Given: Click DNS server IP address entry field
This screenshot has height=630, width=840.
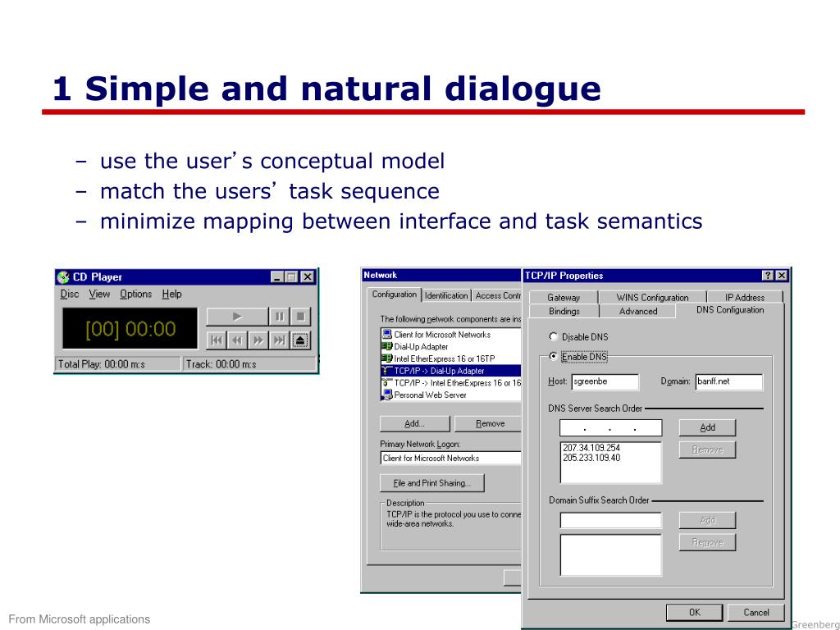Looking at the screenshot, I should 610,428.
